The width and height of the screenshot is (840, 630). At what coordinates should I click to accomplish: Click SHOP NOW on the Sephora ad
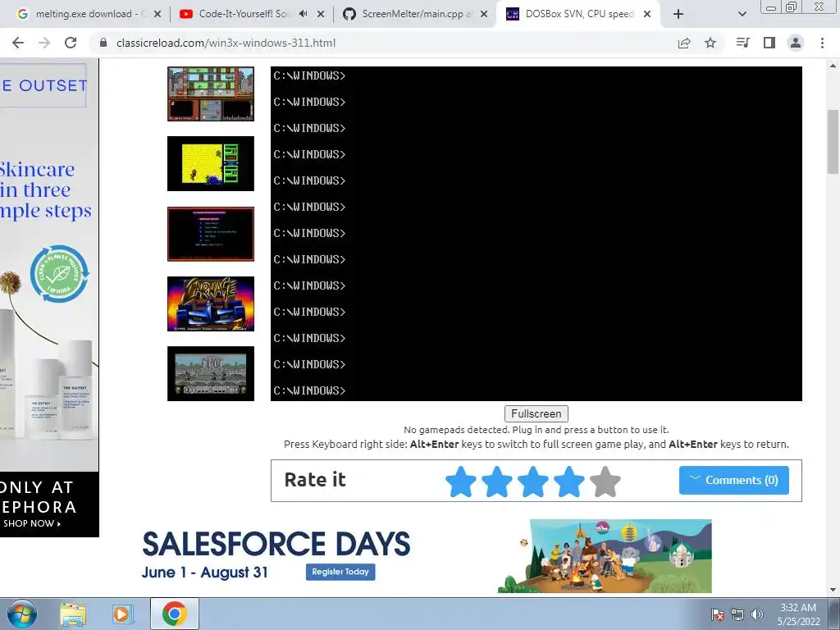(x=32, y=523)
